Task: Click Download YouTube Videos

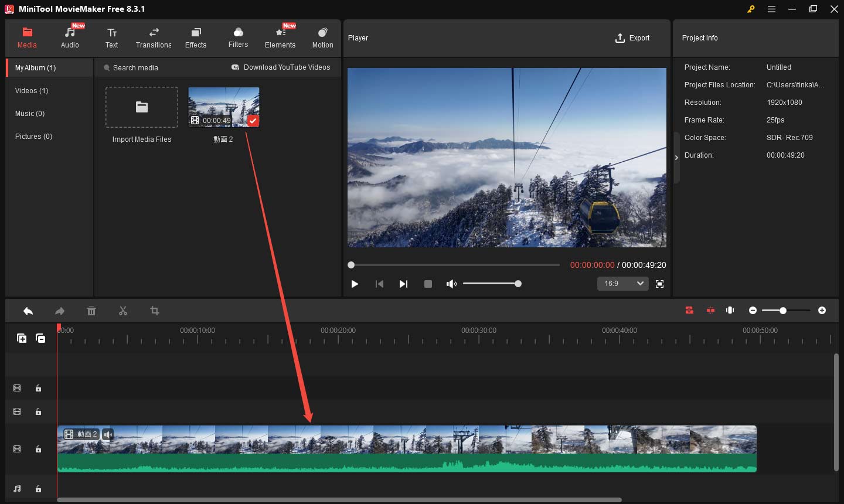Action: 281,67
